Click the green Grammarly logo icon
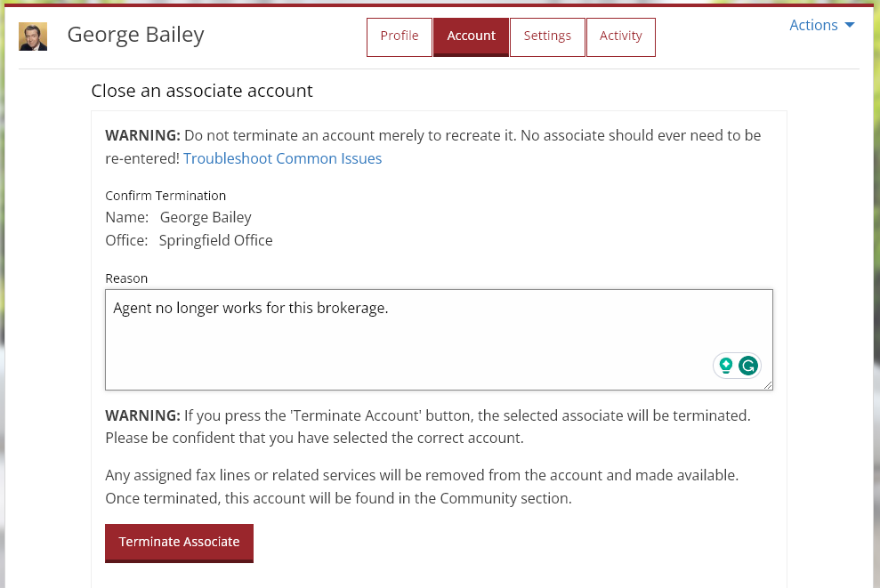Viewport: 880px width, 588px height. [747, 366]
